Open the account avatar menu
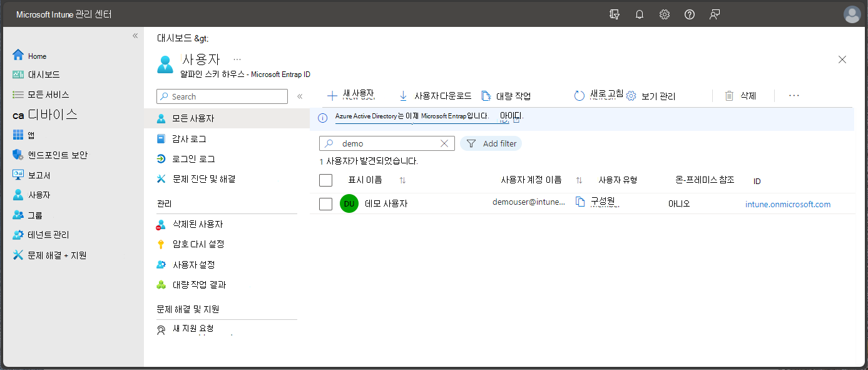Image resolution: width=868 pixels, height=370 pixels. [852, 14]
